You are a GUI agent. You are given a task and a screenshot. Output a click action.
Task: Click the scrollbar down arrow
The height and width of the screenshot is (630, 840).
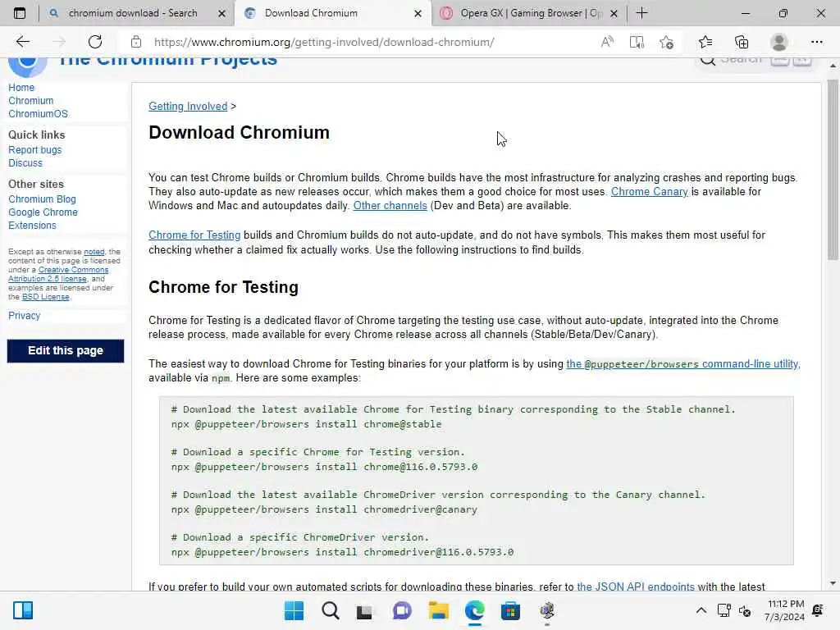click(x=833, y=583)
